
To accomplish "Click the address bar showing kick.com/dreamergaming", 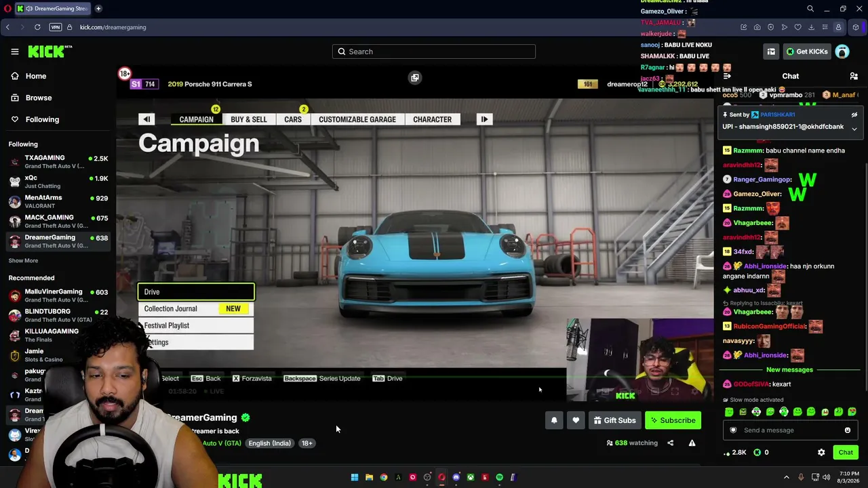I will point(113,27).
